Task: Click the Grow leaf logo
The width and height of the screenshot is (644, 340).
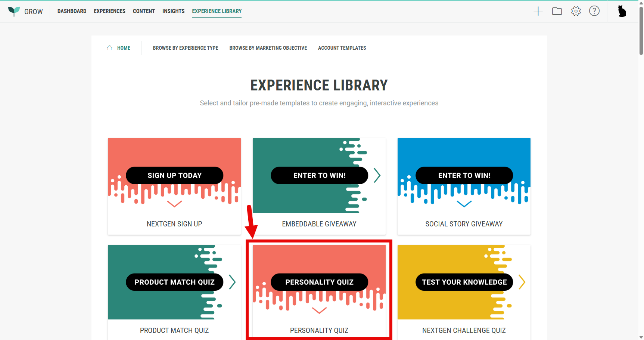Action: click(14, 11)
